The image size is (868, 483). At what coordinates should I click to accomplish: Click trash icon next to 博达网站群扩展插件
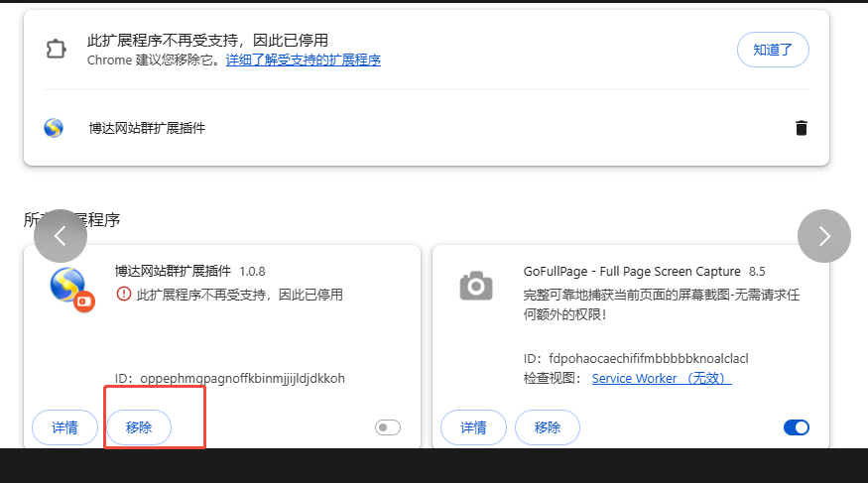[801, 128]
